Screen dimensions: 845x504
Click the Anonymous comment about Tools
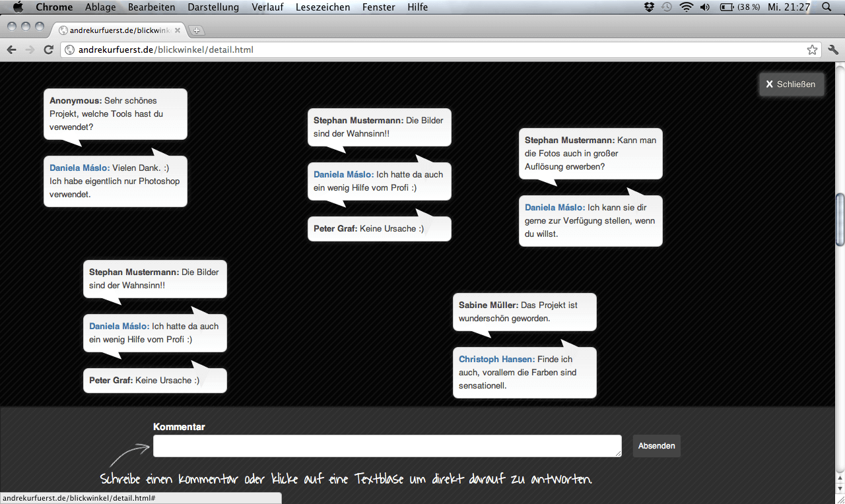point(116,114)
